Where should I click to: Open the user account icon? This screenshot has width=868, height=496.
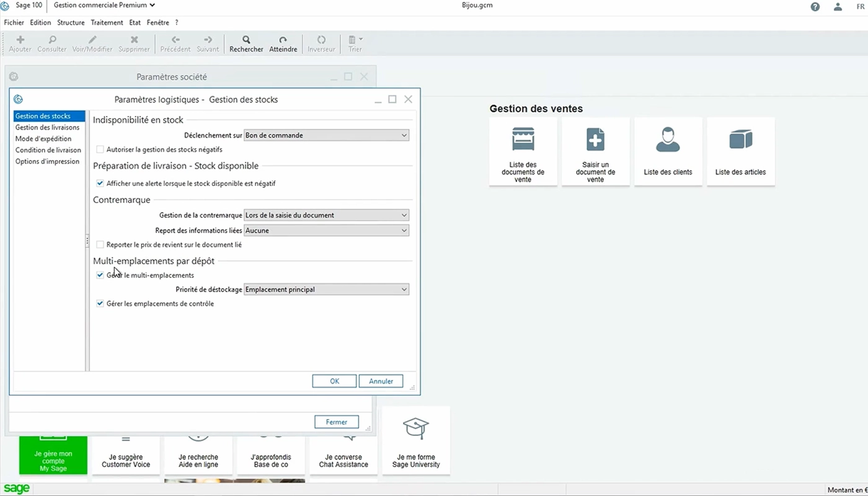838,7
